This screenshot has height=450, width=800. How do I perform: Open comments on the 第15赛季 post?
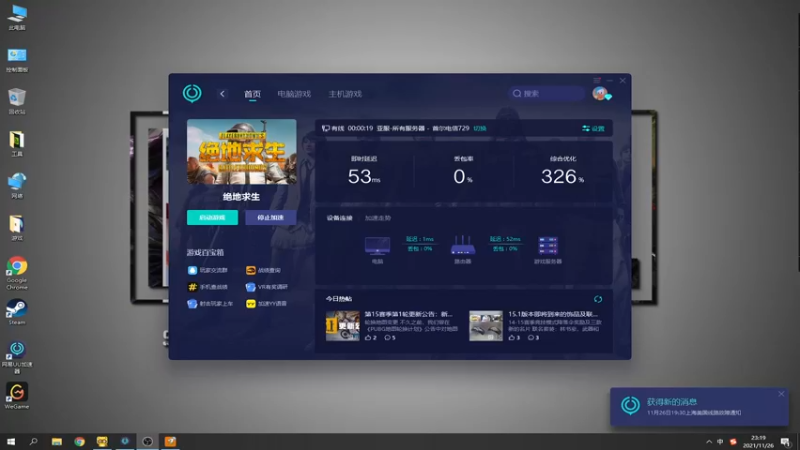390,337
